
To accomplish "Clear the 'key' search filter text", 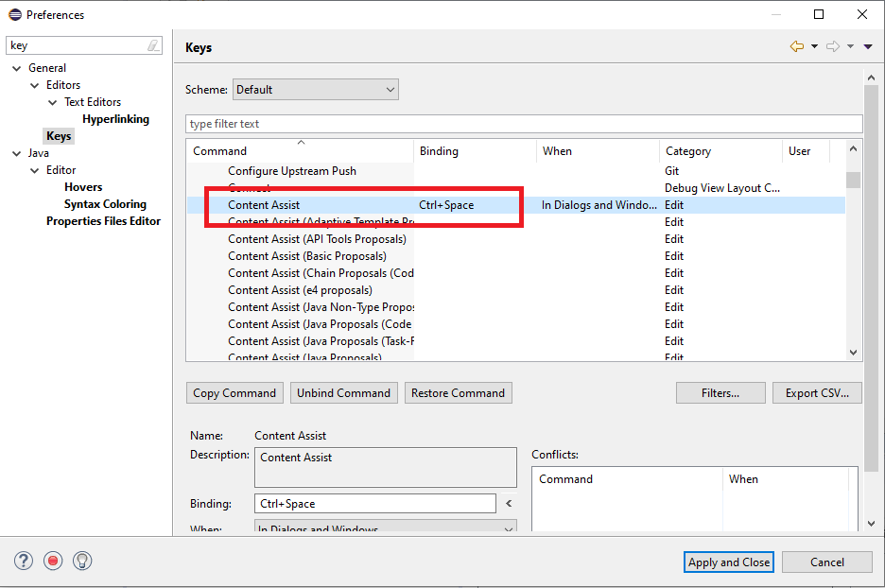I will point(153,45).
